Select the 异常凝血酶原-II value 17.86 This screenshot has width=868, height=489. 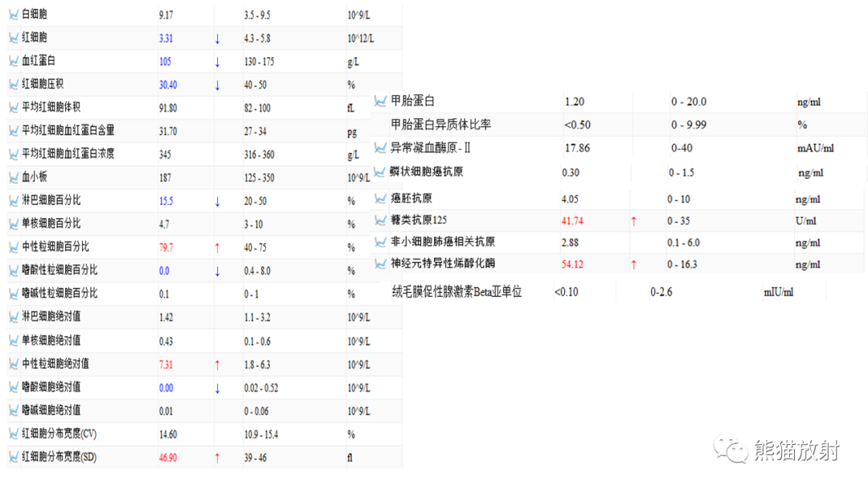[577, 148]
